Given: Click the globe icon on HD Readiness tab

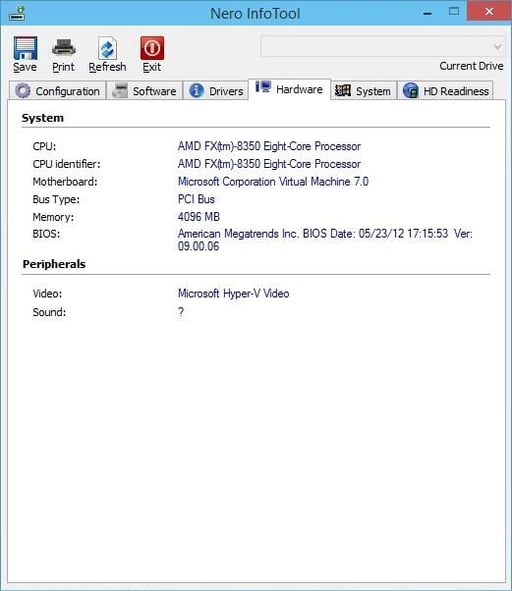Looking at the screenshot, I should pos(411,90).
